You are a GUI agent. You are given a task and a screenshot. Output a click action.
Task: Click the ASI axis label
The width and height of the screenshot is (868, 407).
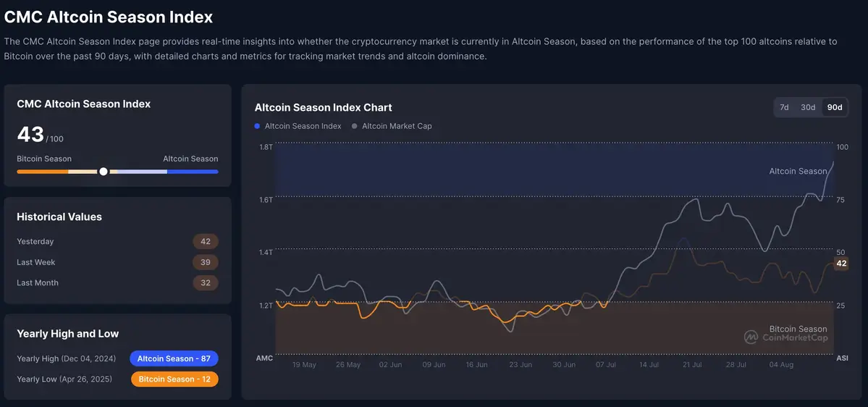coord(842,358)
